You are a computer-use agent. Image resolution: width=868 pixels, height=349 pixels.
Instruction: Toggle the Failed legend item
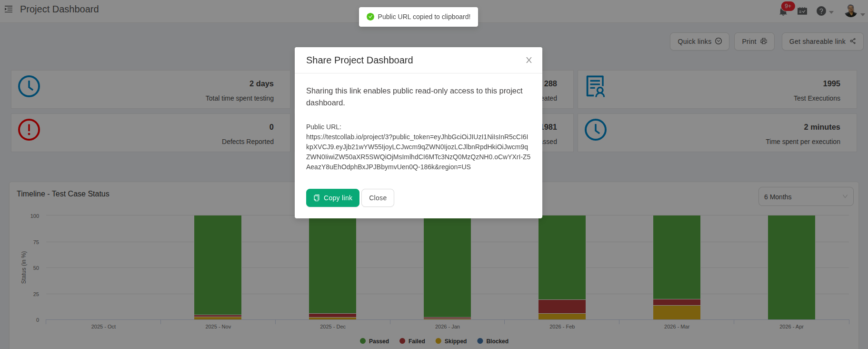412,341
